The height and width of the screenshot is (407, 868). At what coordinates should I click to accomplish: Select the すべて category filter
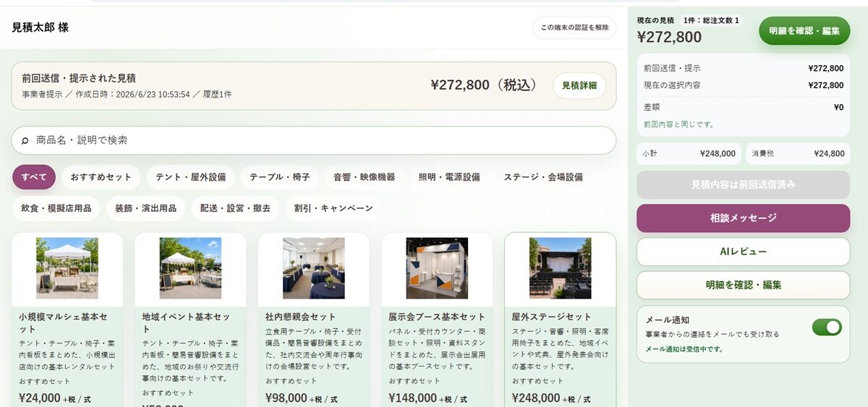click(x=34, y=177)
